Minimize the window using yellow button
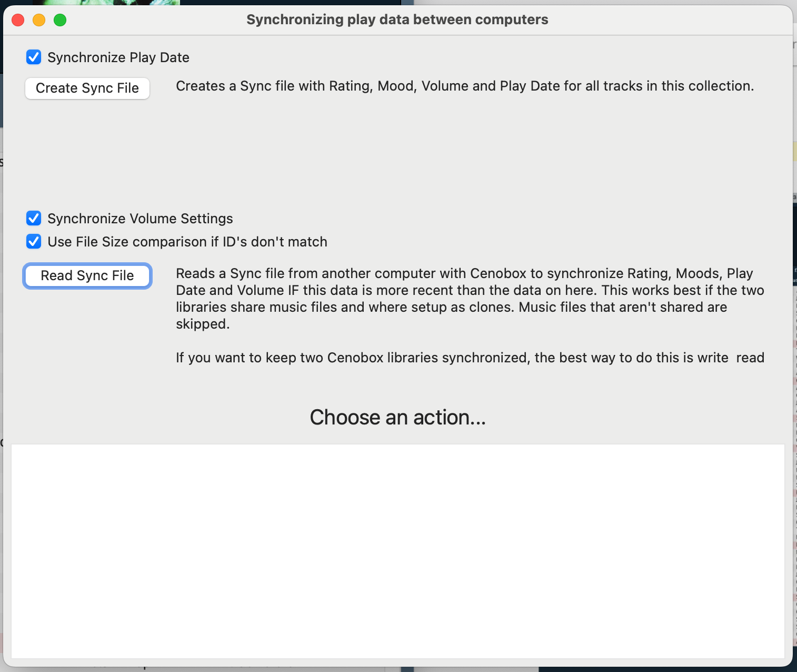 (39, 20)
